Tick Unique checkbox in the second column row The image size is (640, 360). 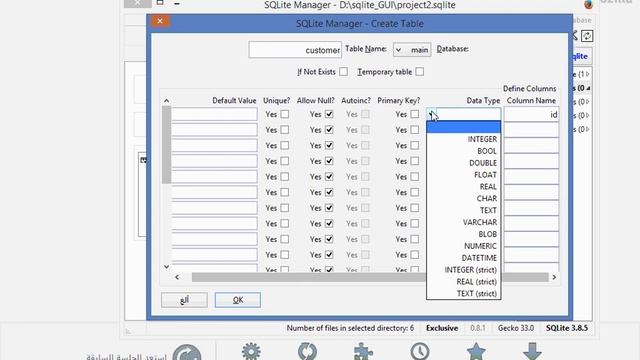[284, 130]
